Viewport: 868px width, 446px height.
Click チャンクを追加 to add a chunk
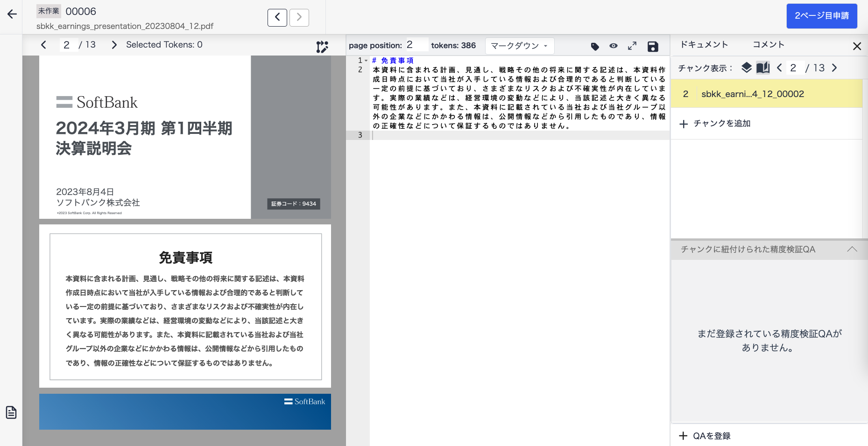coord(715,124)
